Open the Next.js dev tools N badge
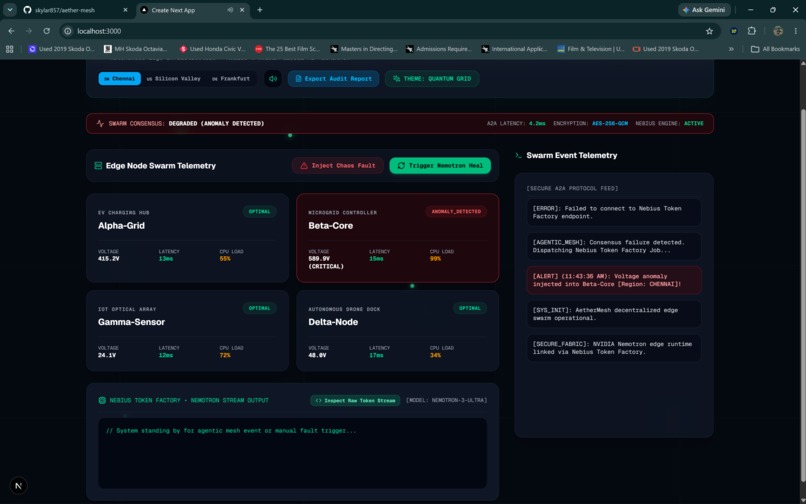806x504 pixels. point(19,485)
